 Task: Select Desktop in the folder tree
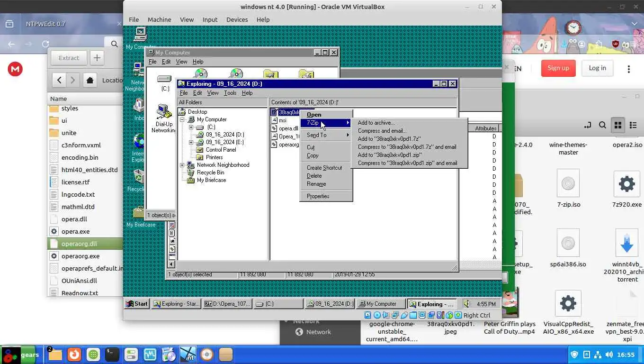pyautogui.click(x=197, y=112)
